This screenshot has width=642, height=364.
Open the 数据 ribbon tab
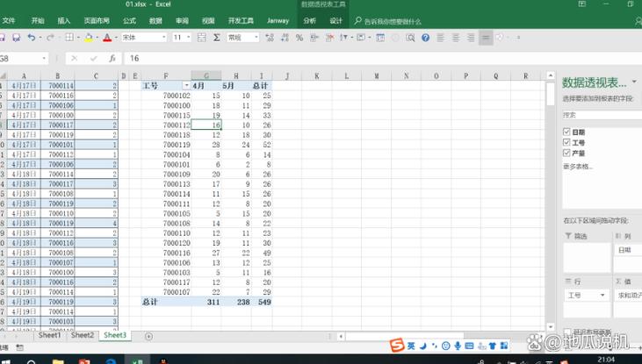tap(155, 21)
